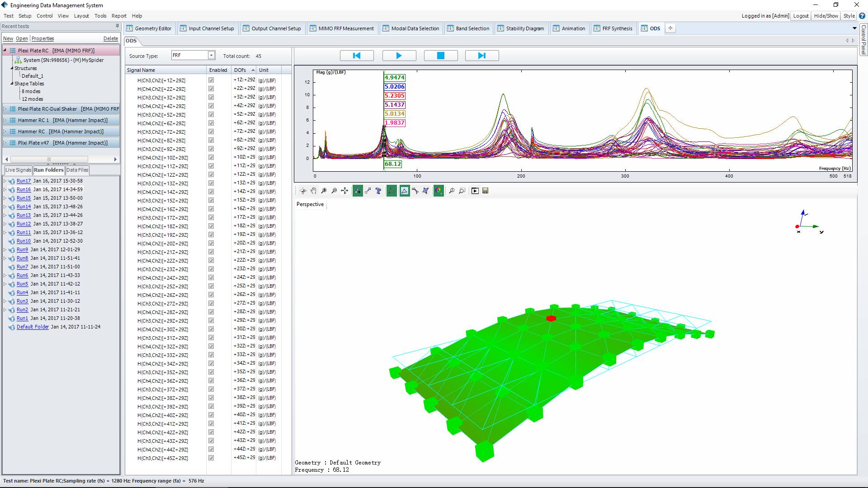Click the zoom out magnifier icon
868x488 pixels.
(x=334, y=191)
